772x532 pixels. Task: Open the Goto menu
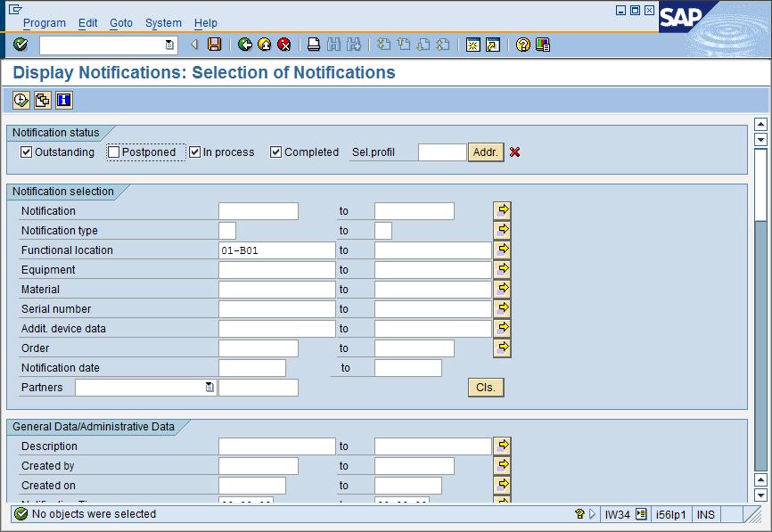pos(121,23)
